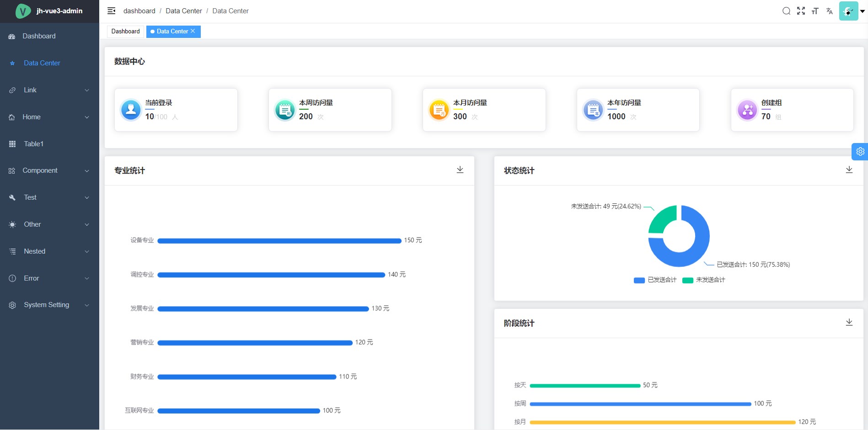The height and width of the screenshot is (430, 868).
Task: Open Table1 in the sidebar
Action: (x=49, y=144)
